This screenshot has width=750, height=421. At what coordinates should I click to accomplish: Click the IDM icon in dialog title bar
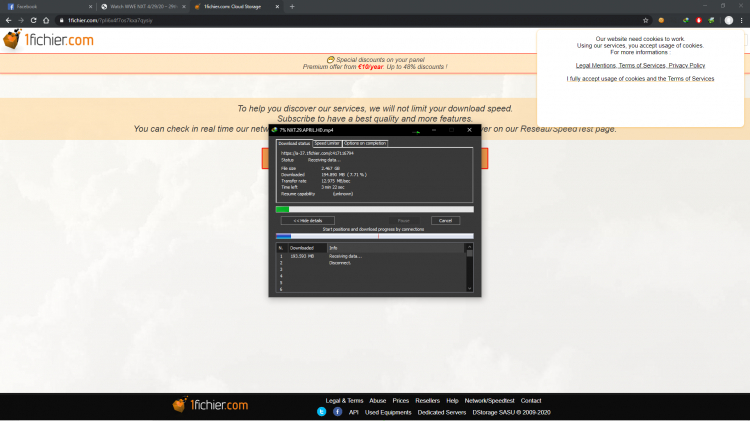point(275,130)
